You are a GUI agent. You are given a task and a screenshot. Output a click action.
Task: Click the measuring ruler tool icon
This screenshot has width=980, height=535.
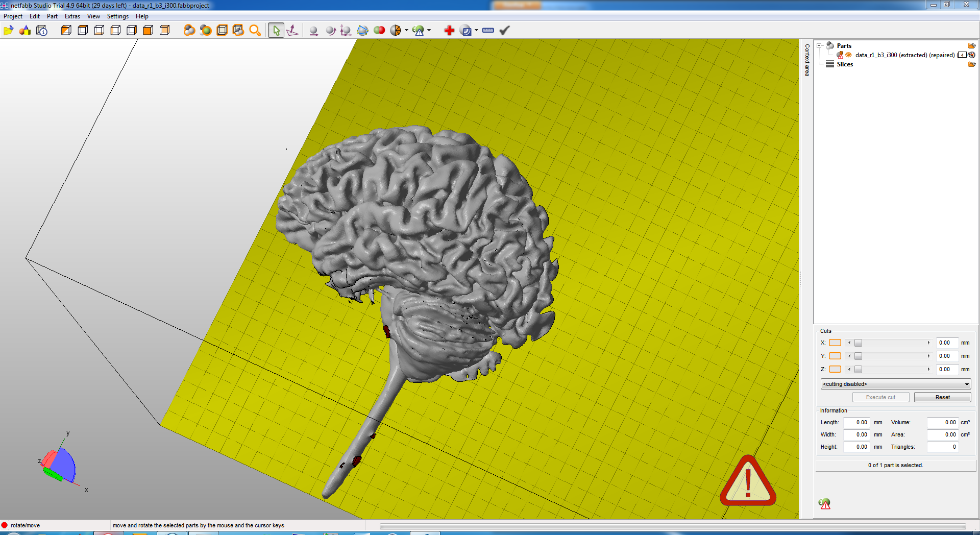[488, 31]
